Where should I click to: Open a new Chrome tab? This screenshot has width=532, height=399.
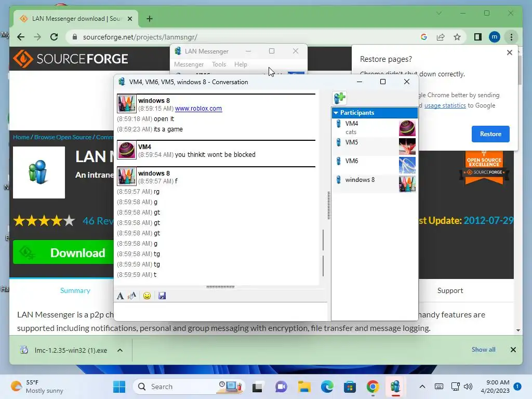(150, 19)
